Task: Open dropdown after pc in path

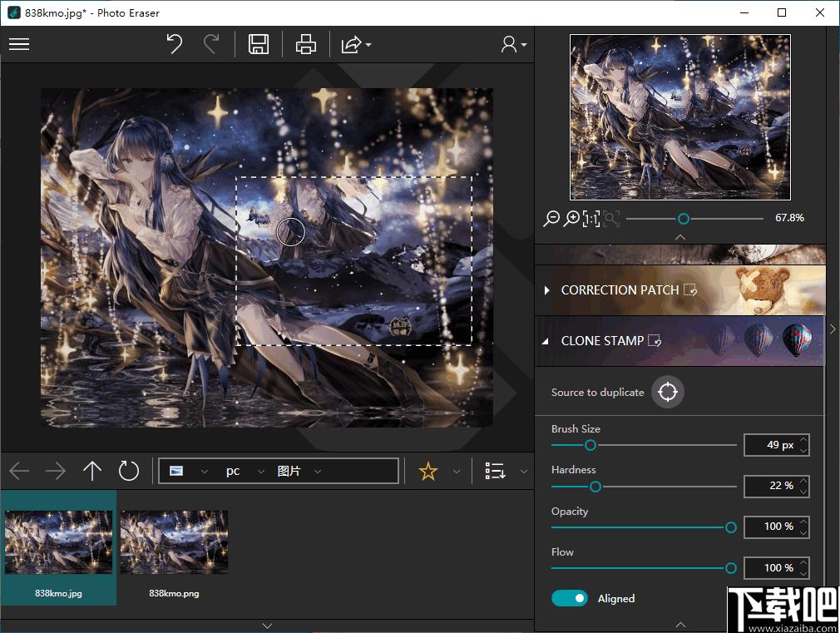Action: (261, 472)
